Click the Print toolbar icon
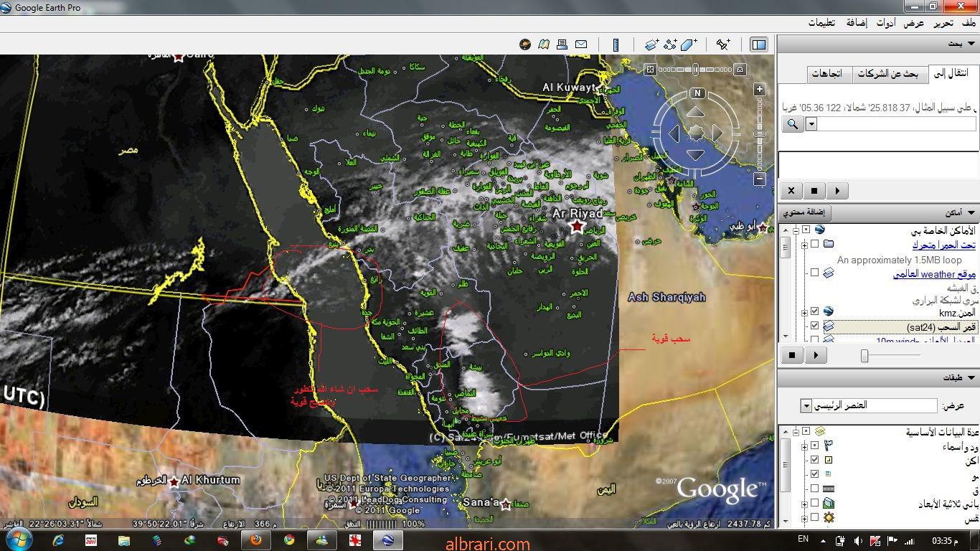 (562, 44)
